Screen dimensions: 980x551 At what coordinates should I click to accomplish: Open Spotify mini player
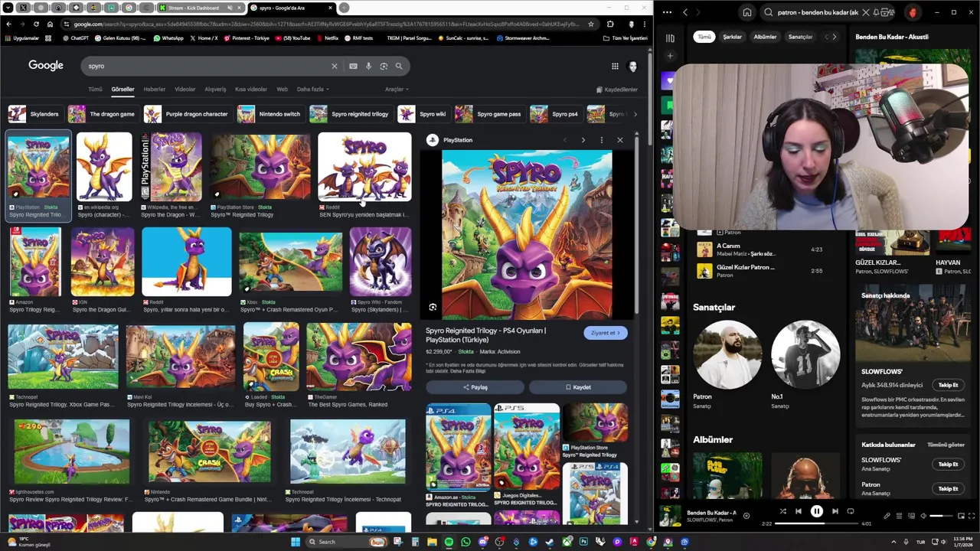(x=961, y=516)
